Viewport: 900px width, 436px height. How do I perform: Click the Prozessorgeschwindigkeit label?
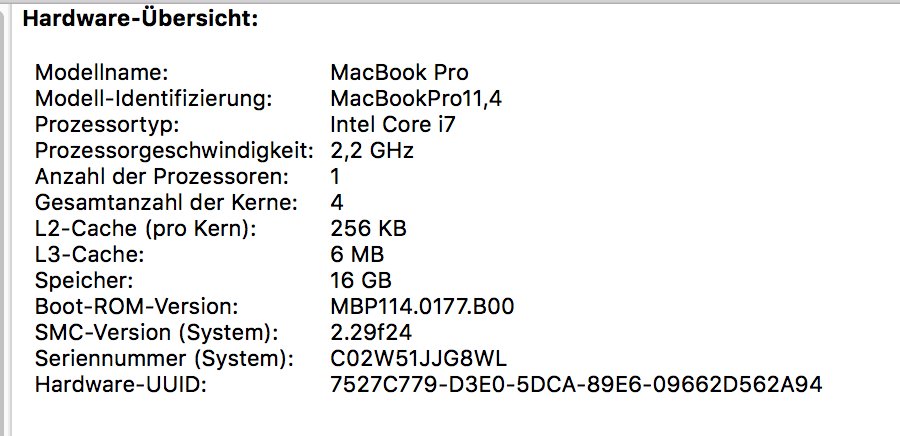(x=176, y=151)
